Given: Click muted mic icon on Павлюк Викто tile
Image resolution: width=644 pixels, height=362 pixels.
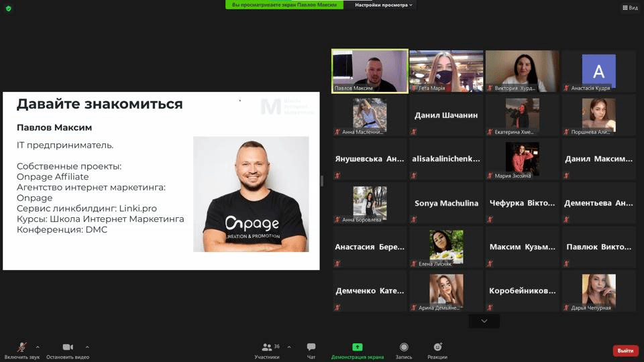Looking at the screenshot, I should coord(566,263).
